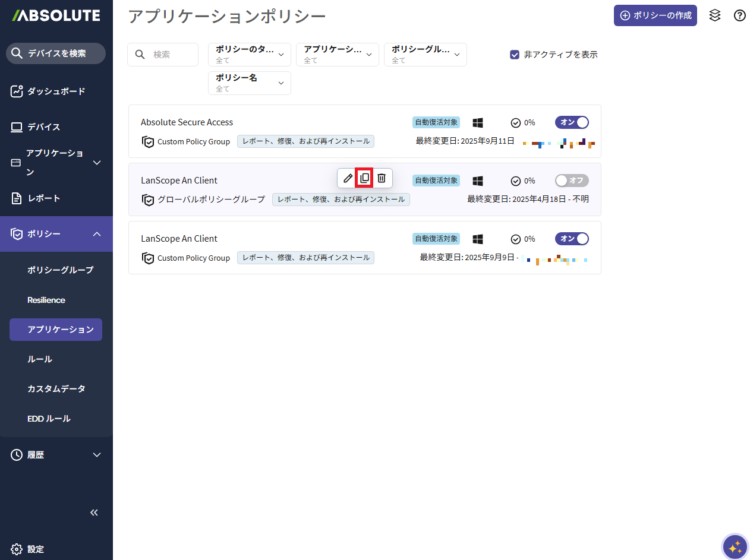Image resolution: width=750 pixels, height=560 pixels.
Task: Click the pencil edit icon on LanScope row
Action: coord(348,178)
